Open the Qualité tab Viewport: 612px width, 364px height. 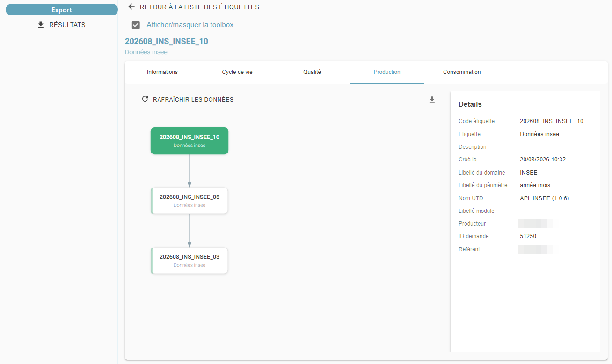pyautogui.click(x=312, y=72)
